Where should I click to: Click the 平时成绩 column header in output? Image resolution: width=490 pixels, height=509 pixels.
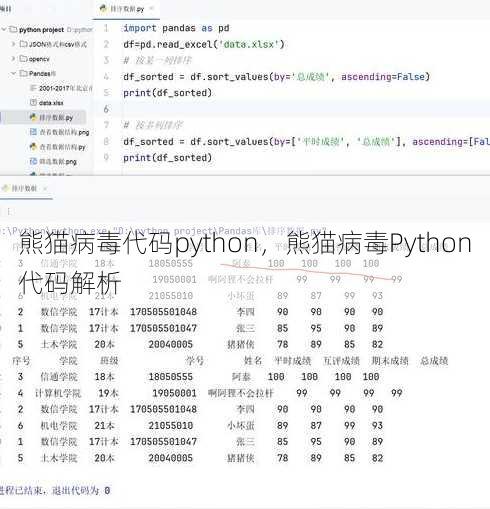[292, 361]
